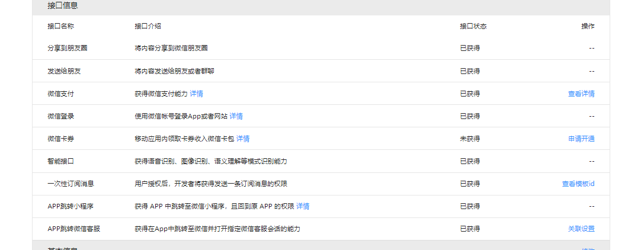Click description 用户授权后，开发者将获得发送一条订阅消息的权限

pos(211,184)
